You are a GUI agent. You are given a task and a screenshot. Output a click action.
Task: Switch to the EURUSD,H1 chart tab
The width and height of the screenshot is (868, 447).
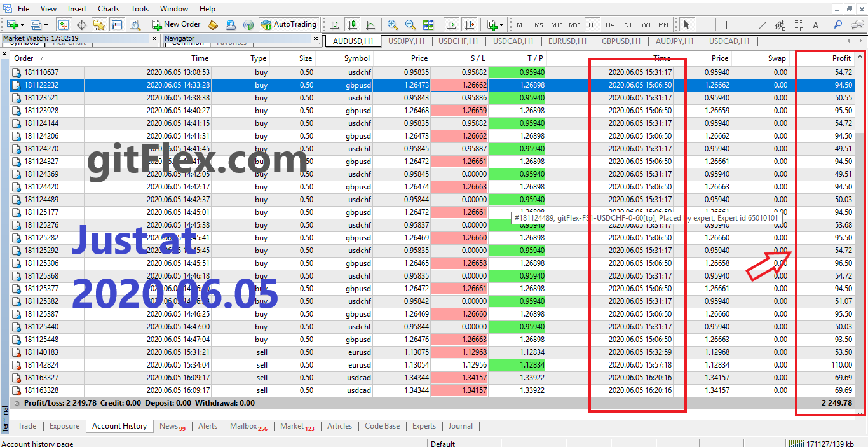tap(567, 41)
